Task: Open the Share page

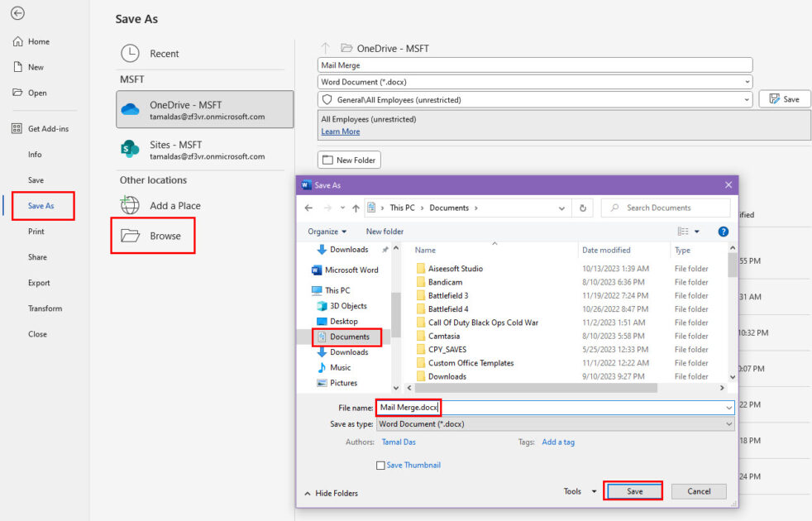Action: click(37, 257)
